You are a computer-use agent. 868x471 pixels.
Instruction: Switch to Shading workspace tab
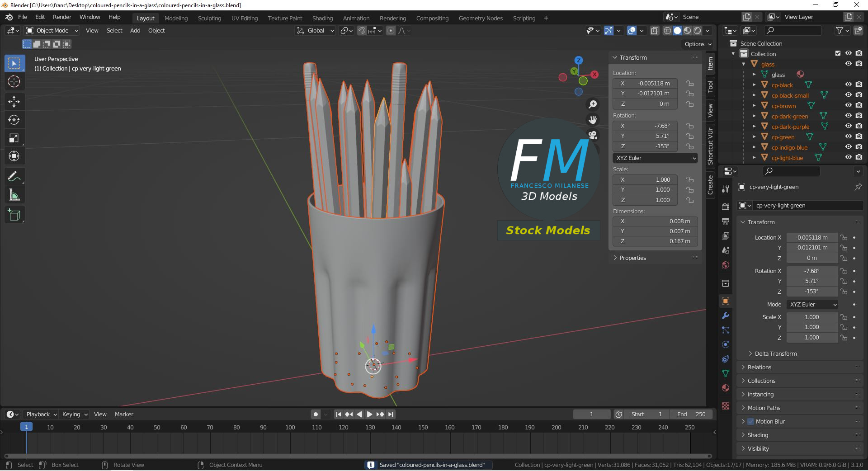click(322, 18)
